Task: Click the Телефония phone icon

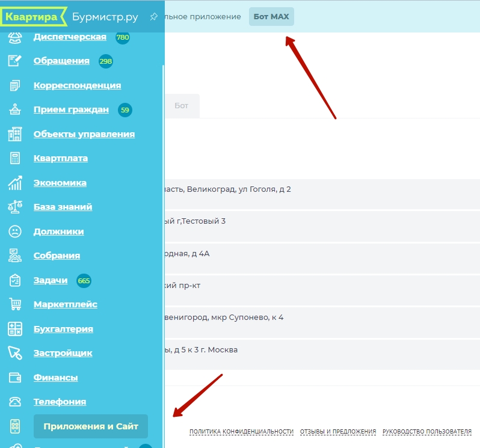Action: (x=15, y=402)
